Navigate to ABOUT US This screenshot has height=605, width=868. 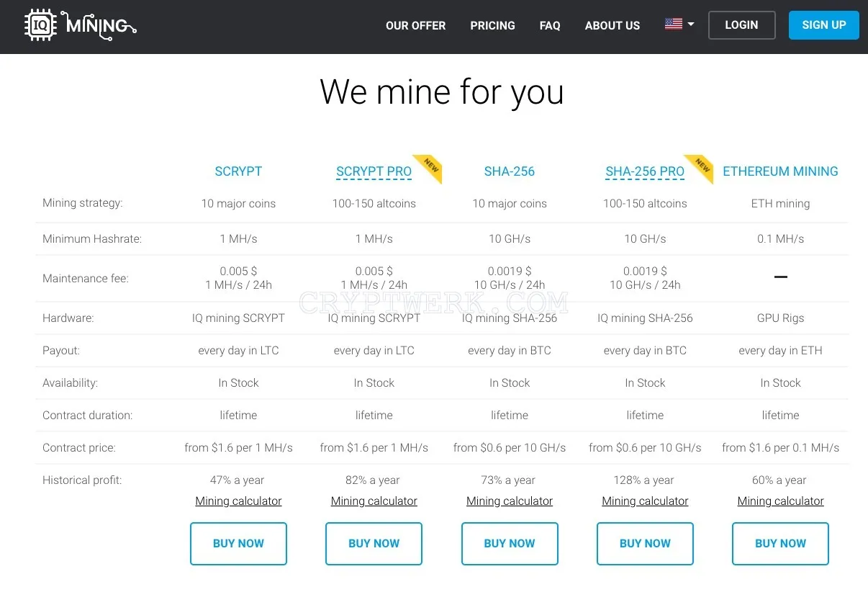pos(612,25)
